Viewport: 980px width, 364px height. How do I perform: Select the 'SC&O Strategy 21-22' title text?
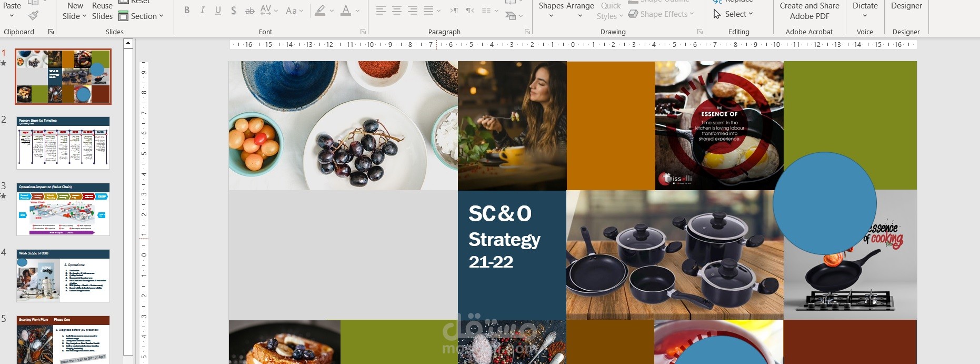[x=504, y=237]
